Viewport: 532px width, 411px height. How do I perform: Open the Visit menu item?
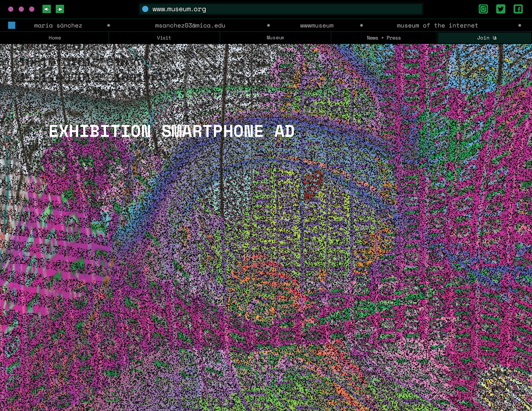click(164, 38)
